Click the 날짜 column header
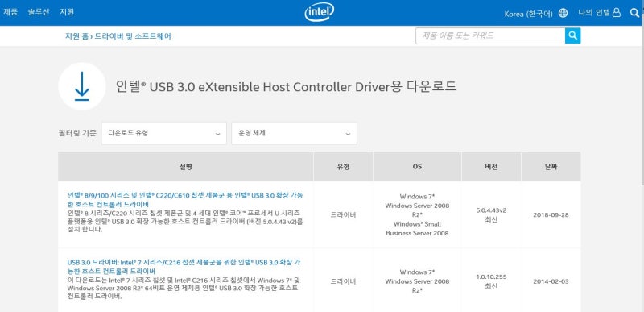The width and height of the screenshot is (644, 312). (x=551, y=167)
